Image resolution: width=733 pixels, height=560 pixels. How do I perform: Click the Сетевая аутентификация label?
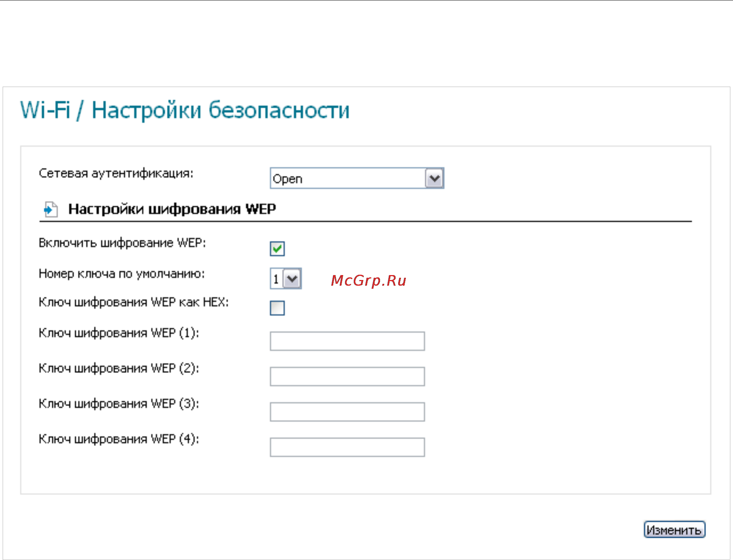[x=116, y=174]
